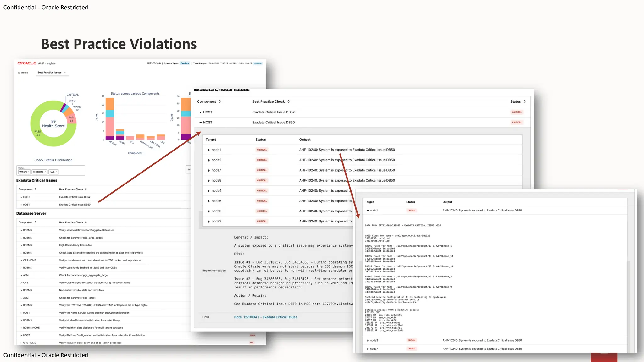Open the Note: 1270094.1 - Exadata Critical Issues link

click(x=265, y=317)
